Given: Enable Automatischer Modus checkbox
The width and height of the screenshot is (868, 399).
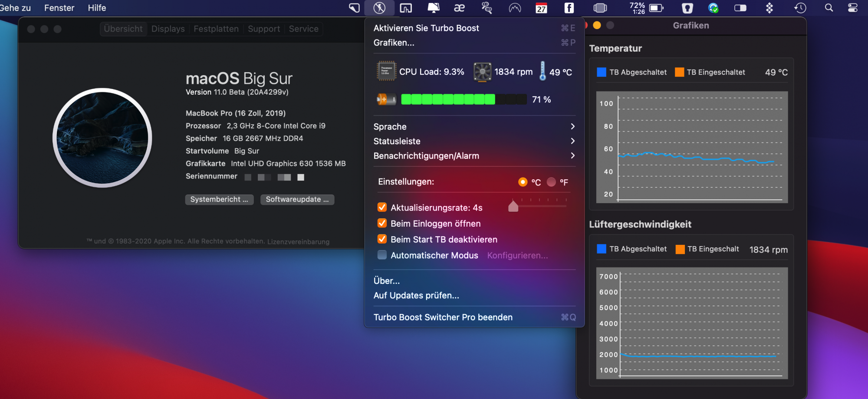Looking at the screenshot, I should [x=382, y=255].
